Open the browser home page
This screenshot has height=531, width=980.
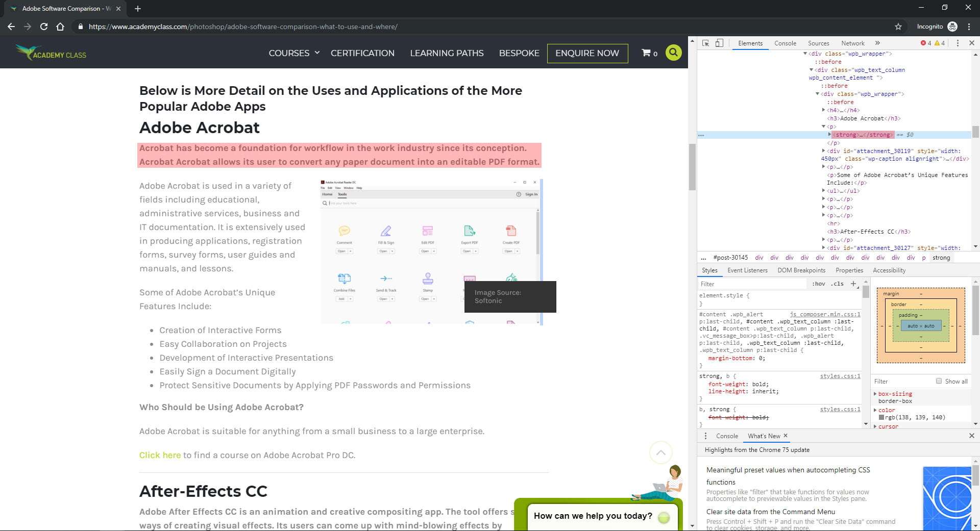pyautogui.click(x=60, y=27)
